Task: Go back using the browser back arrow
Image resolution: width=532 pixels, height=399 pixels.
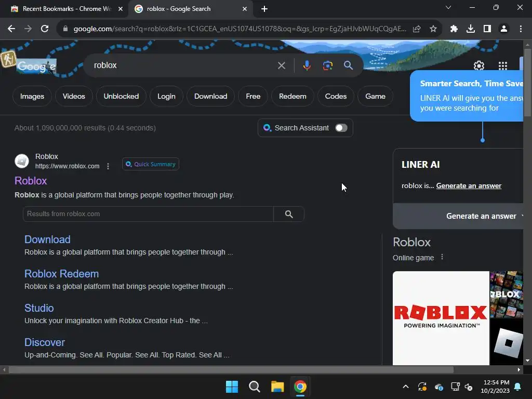Action: click(11, 29)
